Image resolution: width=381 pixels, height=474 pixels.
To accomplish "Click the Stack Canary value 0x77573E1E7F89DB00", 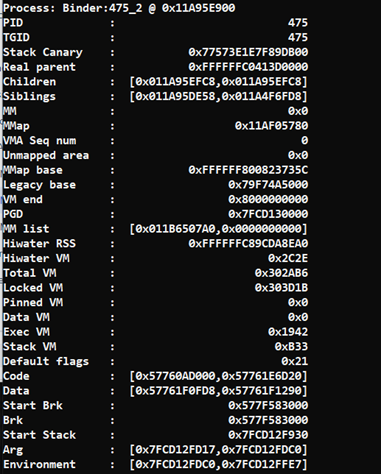I will click(x=248, y=52).
